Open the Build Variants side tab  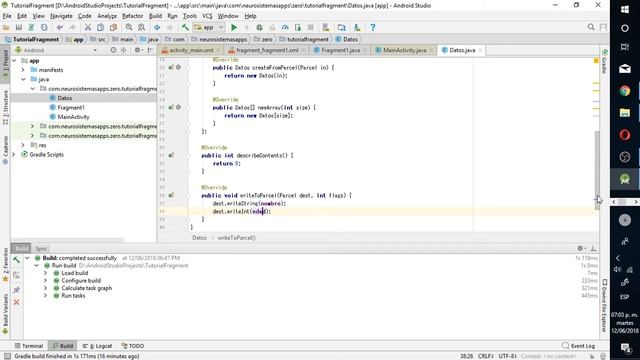(x=5, y=314)
